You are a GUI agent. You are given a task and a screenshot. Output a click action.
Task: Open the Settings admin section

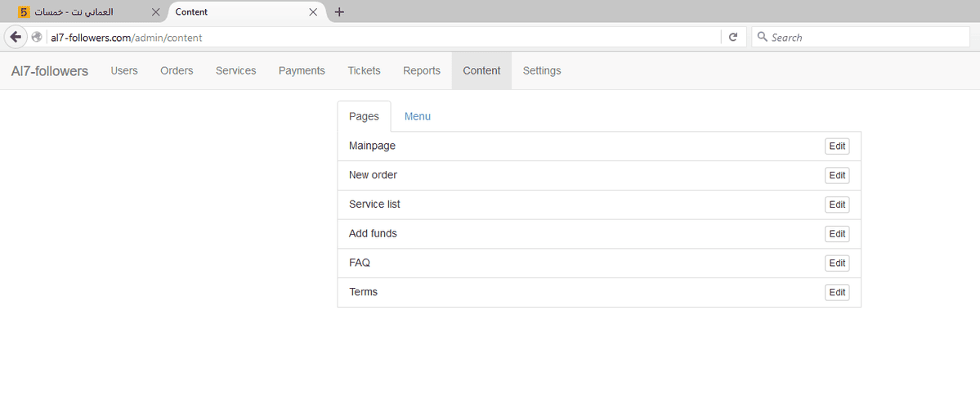coord(542,70)
